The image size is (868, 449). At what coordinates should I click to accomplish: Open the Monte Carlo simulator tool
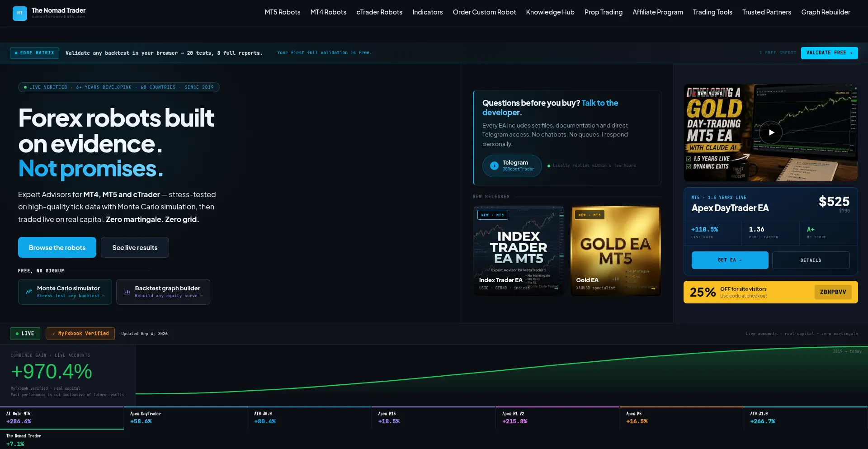pyautogui.click(x=65, y=292)
